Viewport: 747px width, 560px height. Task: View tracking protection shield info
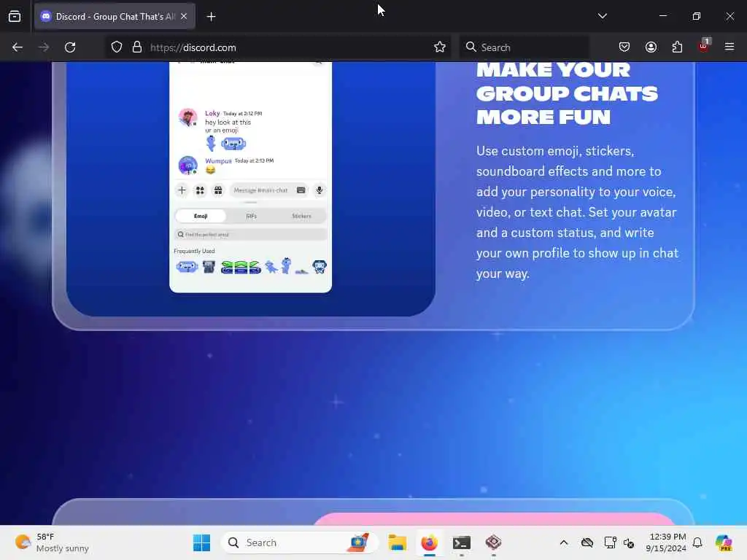coord(117,47)
